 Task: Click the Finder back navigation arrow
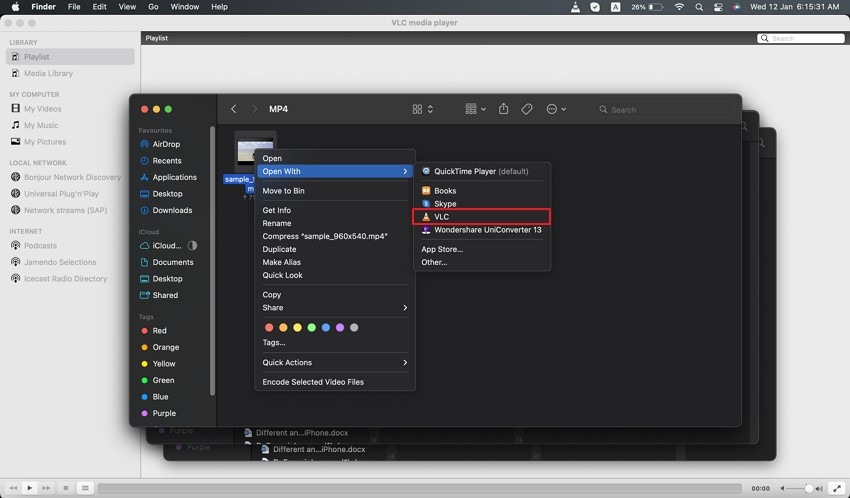[234, 109]
